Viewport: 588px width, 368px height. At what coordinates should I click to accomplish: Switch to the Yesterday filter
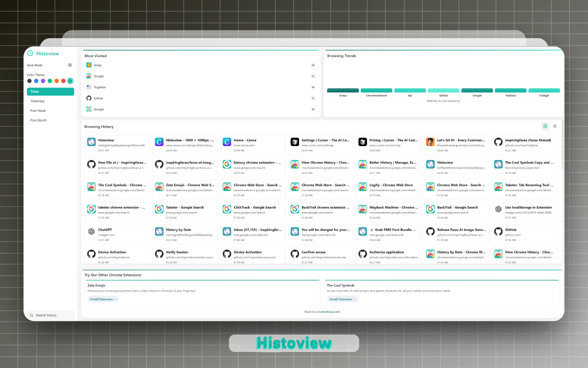coord(51,101)
